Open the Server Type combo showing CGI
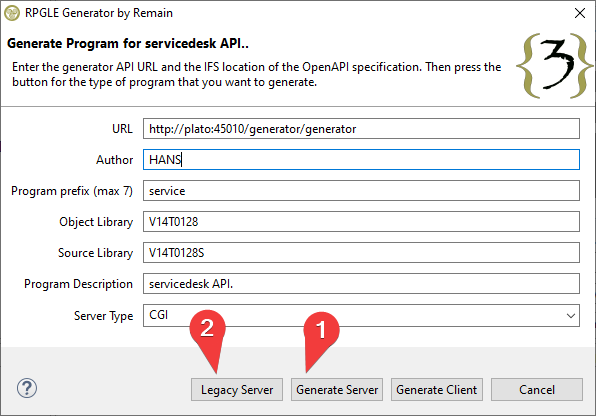 361,315
